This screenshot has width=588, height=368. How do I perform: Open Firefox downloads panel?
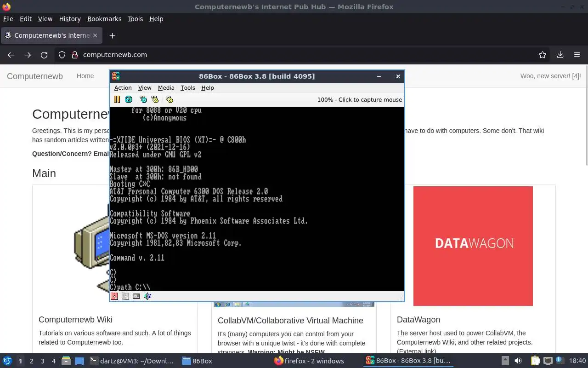[x=560, y=55]
